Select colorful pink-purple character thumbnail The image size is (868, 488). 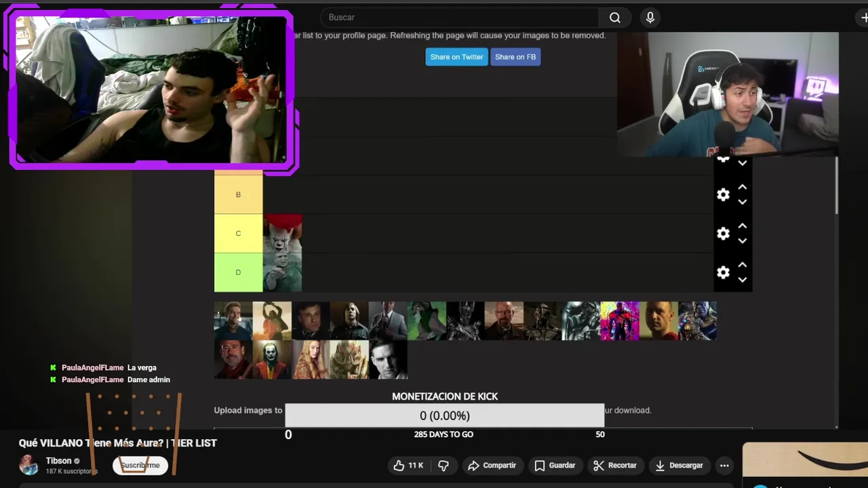click(620, 321)
